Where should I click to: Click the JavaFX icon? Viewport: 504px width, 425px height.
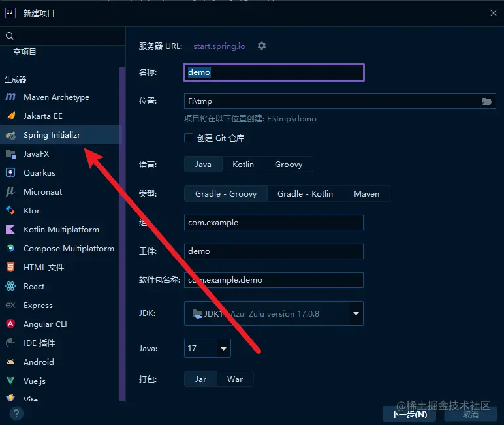tap(10, 154)
